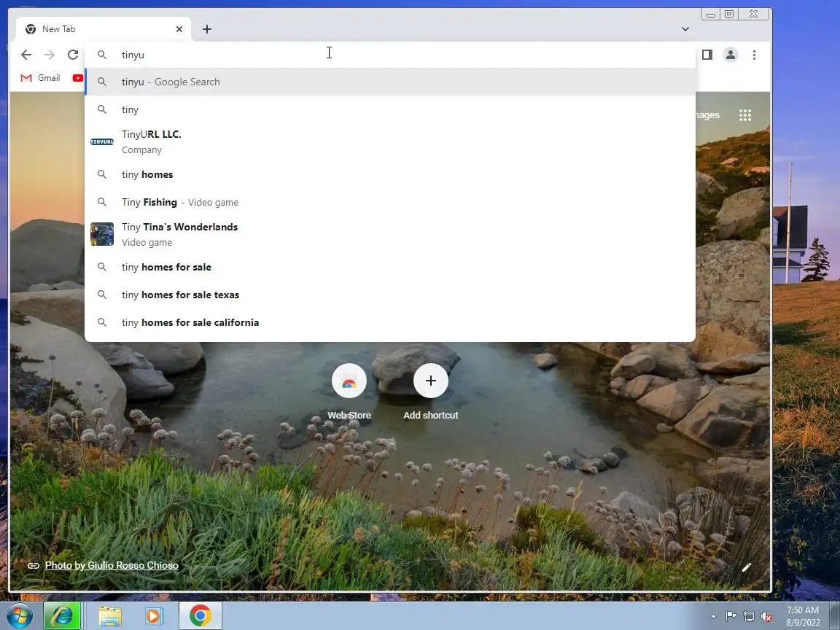The image size is (840, 630).
Task: Click the TinyURL logo thumbnail
Action: 102,142
